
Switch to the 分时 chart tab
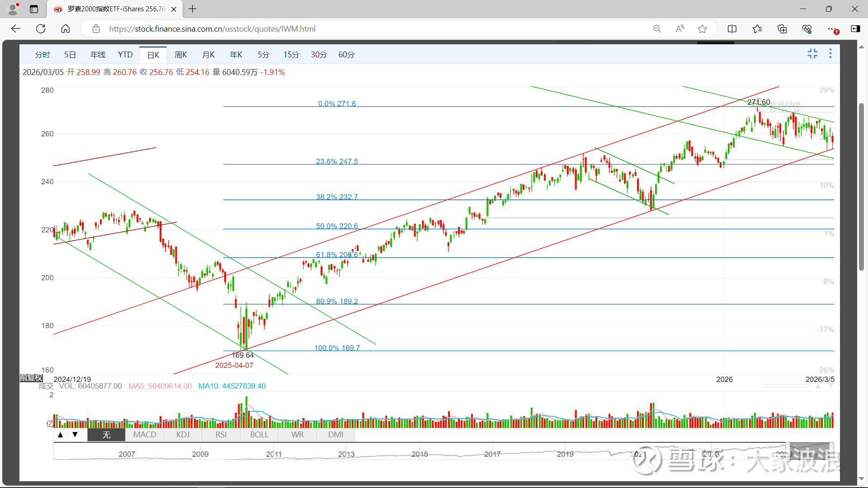click(42, 55)
